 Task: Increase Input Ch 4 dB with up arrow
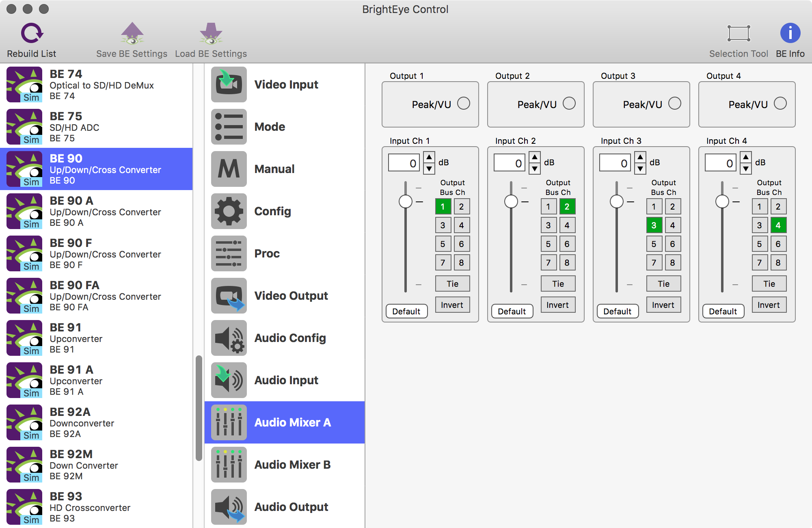[746, 157]
